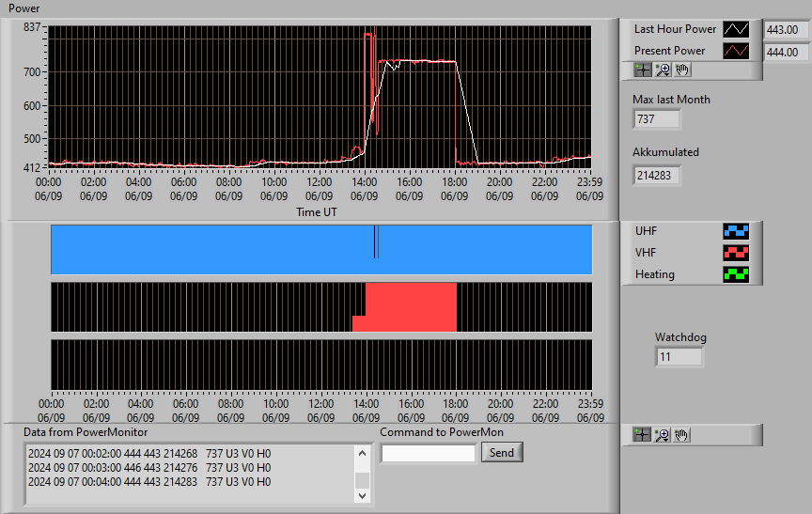This screenshot has height=514, width=812.
Task: Click the Akkumulated value field
Action: [657, 176]
